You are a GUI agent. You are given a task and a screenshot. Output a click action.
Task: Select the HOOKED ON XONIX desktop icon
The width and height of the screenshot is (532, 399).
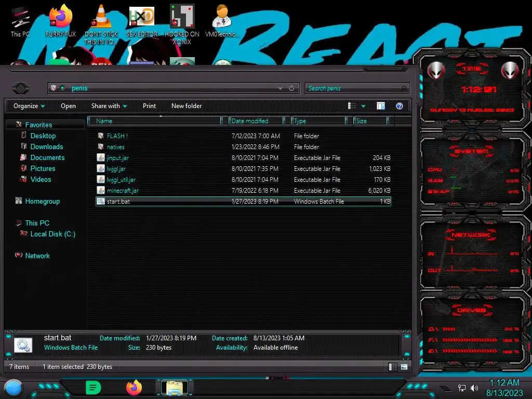pyautogui.click(x=182, y=24)
